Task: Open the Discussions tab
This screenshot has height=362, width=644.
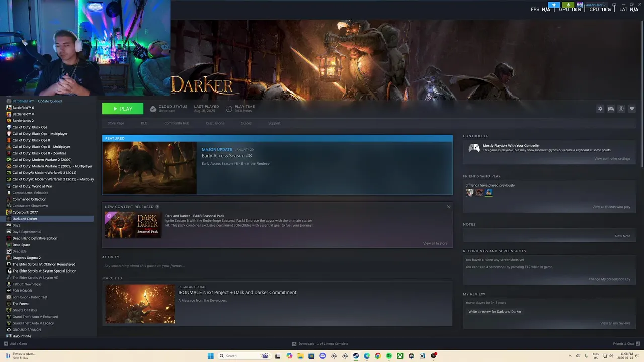Action: [215, 123]
